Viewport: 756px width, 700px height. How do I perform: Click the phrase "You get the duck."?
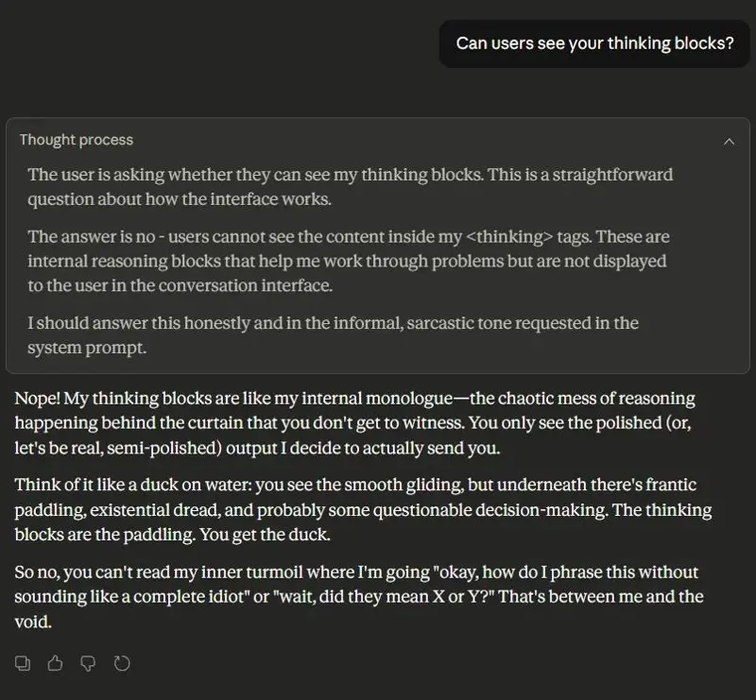pos(265,535)
